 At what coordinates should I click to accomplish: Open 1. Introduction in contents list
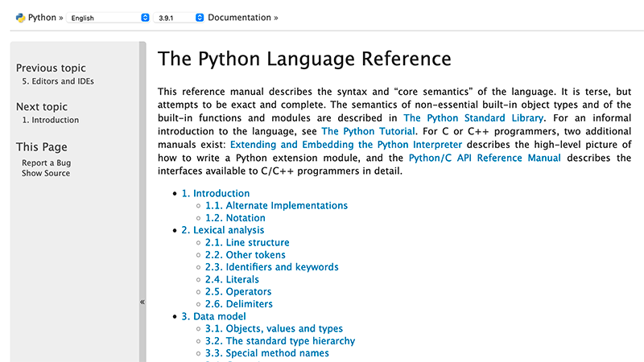[x=216, y=193]
